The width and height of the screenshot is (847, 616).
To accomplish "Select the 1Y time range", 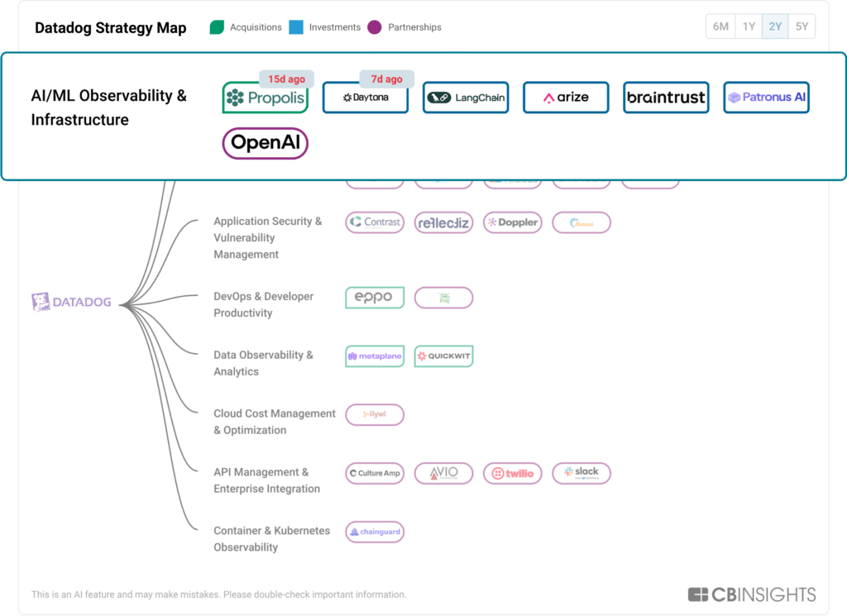I will (x=749, y=26).
